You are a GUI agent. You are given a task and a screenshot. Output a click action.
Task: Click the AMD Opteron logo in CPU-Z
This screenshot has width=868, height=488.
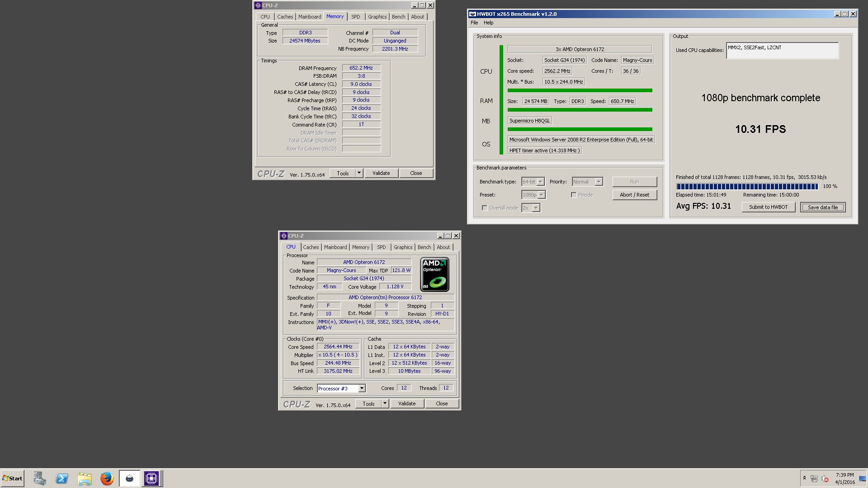click(434, 274)
